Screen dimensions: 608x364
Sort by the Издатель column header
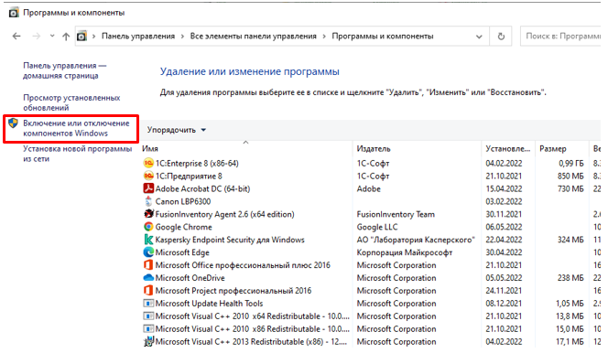point(374,149)
